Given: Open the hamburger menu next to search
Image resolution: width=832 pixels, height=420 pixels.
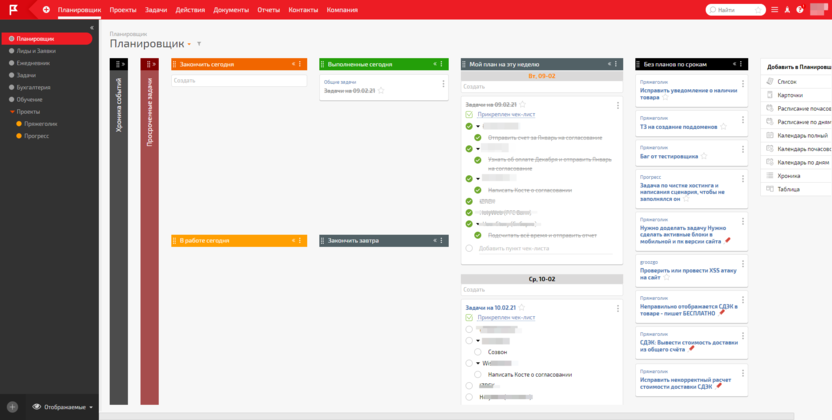Looking at the screenshot, I should point(773,9).
